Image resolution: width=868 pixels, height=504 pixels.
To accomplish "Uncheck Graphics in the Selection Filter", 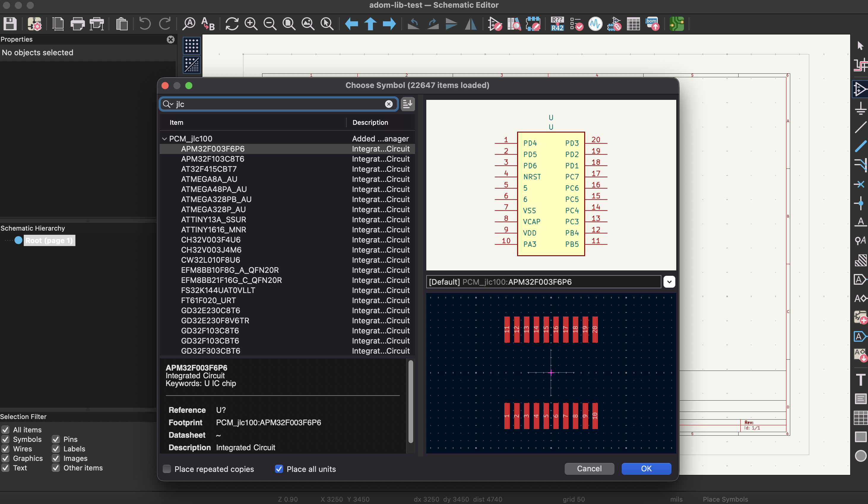I will pyautogui.click(x=6, y=459).
